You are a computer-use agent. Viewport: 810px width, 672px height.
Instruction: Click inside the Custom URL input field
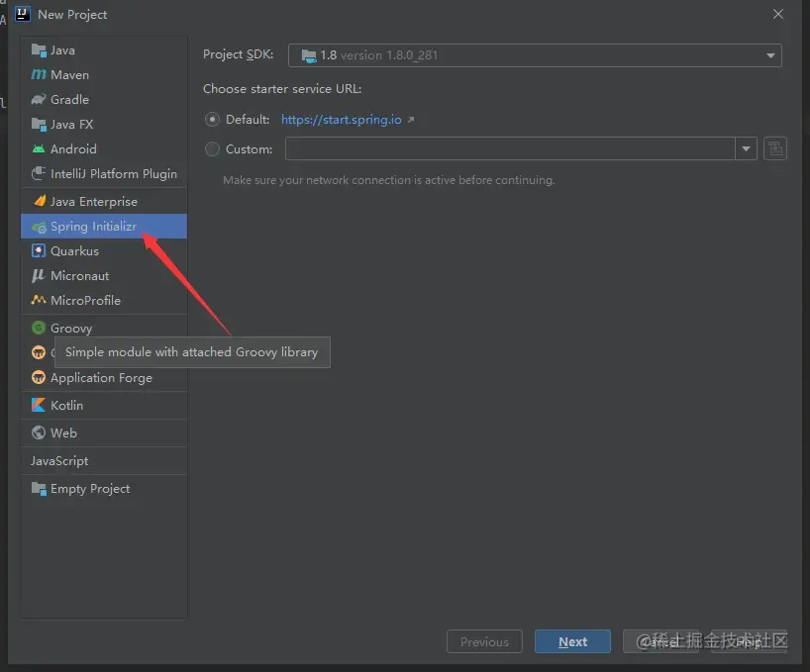pos(510,148)
